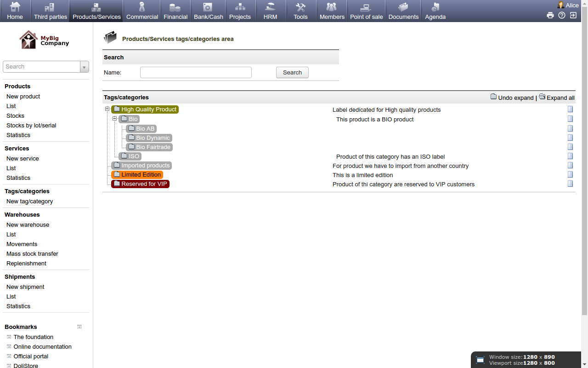Click the logout icon beside help
Viewport: 588px width, 368px height.
(x=573, y=15)
